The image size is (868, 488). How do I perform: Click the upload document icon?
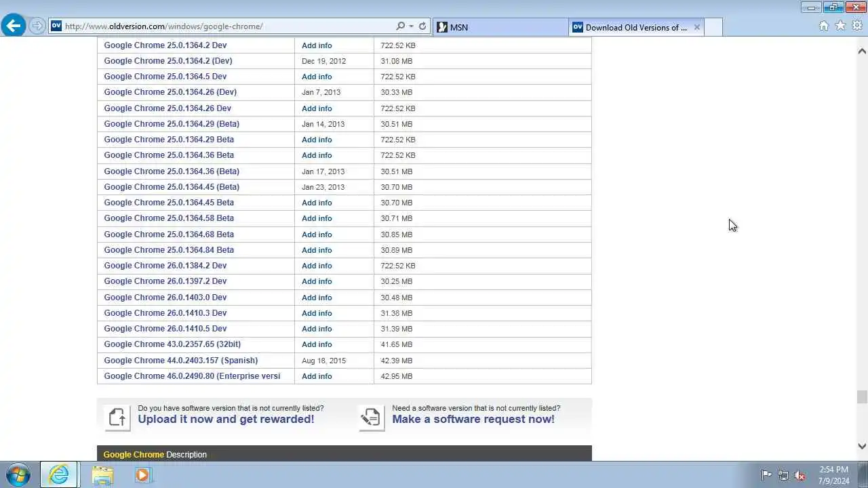pyautogui.click(x=117, y=418)
